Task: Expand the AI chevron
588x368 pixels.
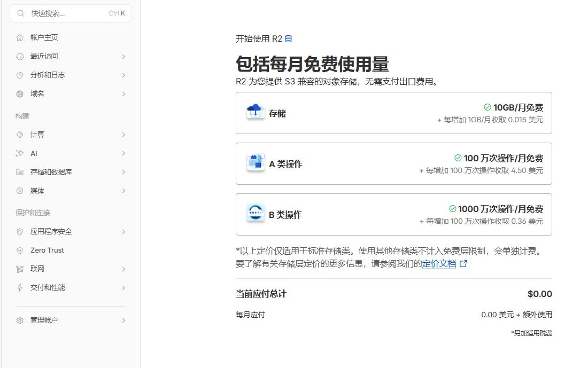Action: click(x=124, y=153)
